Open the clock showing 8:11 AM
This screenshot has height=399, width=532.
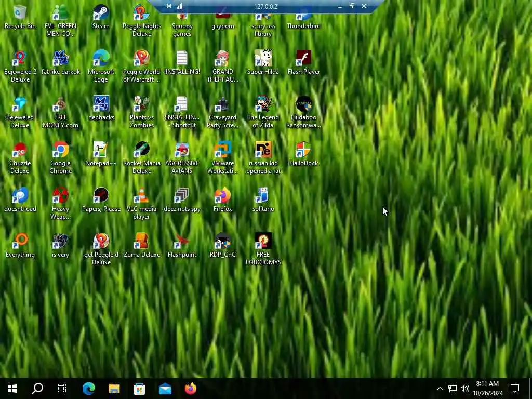(x=487, y=389)
